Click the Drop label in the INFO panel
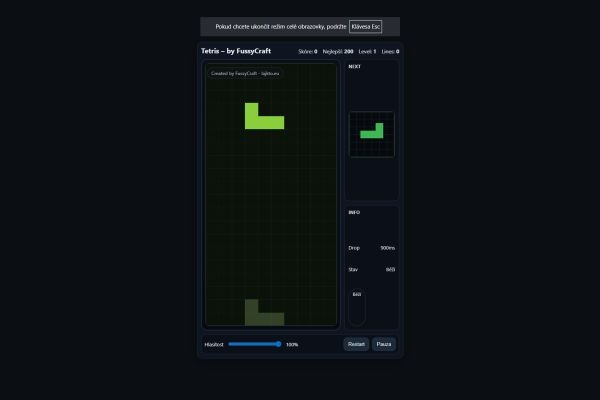 tap(354, 248)
